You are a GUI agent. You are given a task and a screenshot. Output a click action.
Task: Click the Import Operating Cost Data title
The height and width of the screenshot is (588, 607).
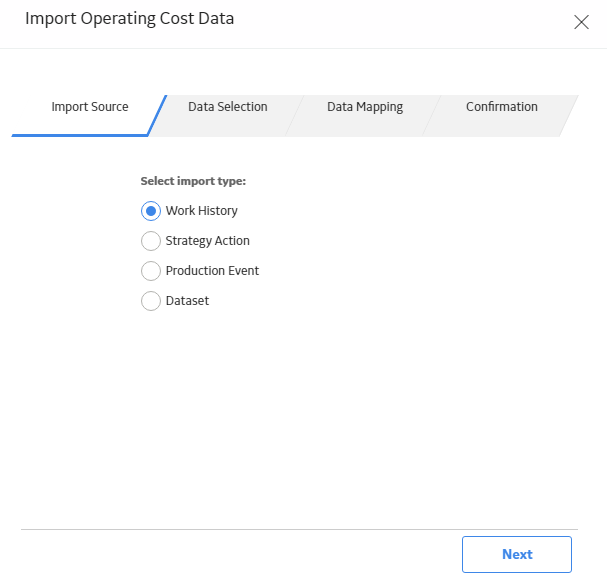coord(130,19)
